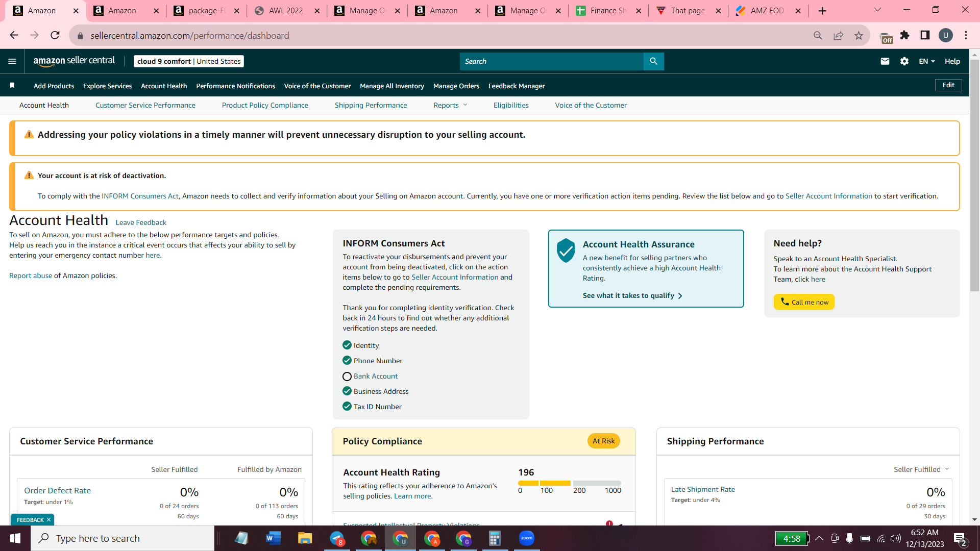Open the messages envelope icon
980x551 pixels.
[885, 61]
